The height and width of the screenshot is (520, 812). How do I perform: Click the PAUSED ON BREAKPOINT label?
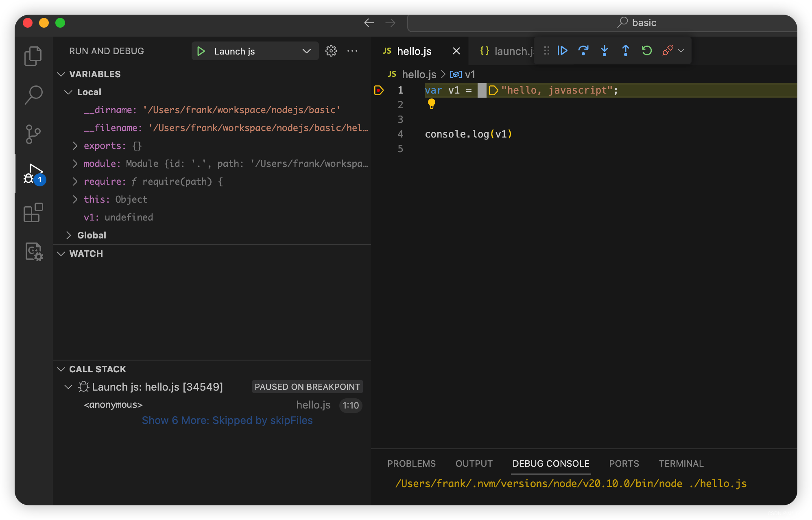point(307,387)
